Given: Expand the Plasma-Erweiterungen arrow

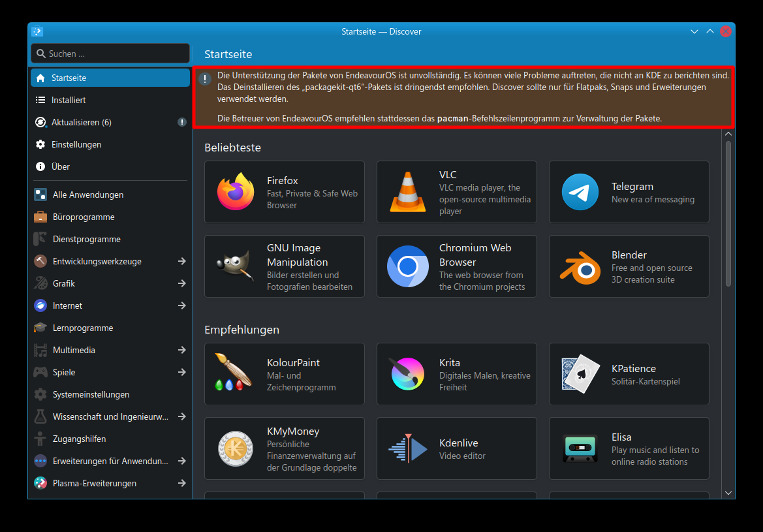Looking at the screenshot, I should [182, 483].
